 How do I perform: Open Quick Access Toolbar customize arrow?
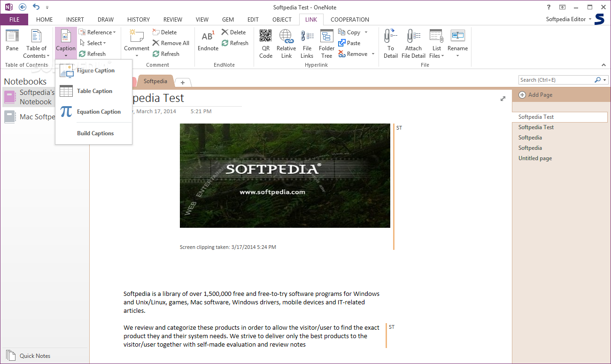(47, 8)
